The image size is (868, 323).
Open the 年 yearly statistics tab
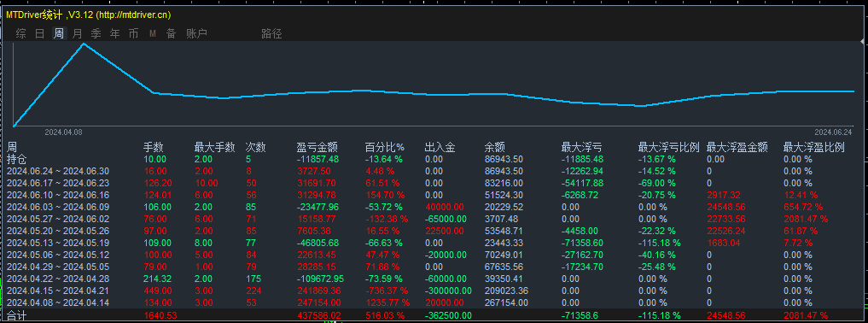114,34
